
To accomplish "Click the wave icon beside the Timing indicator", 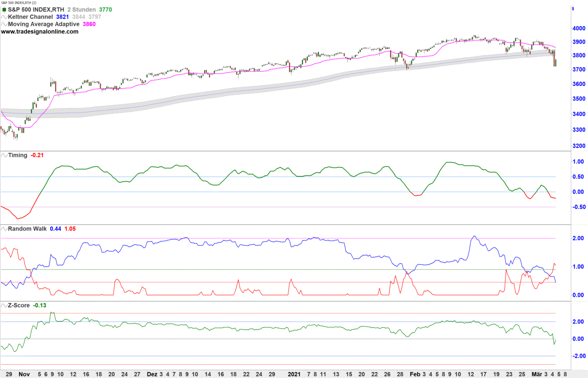I will (x=4, y=155).
